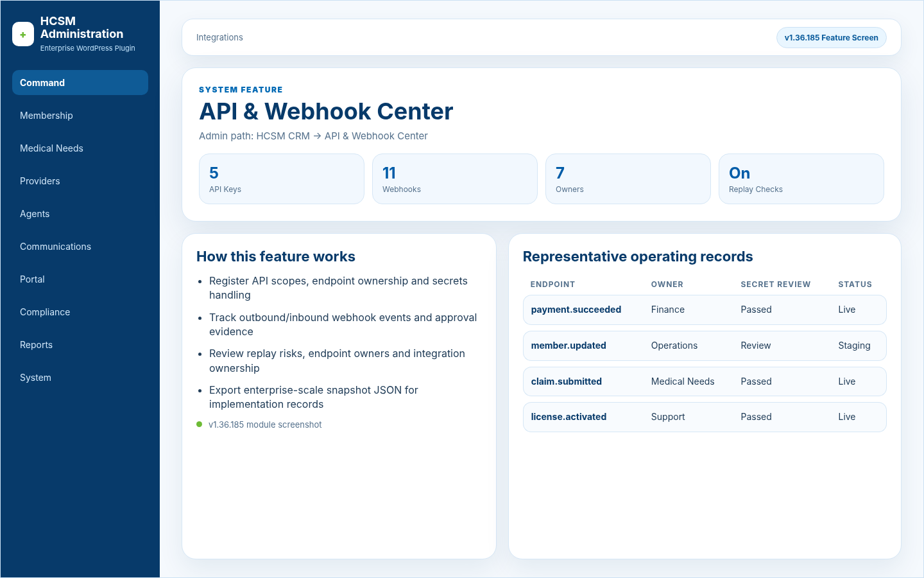Click the HCSM Administration title
The width and height of the screenshot is (924, 578).
tap(81, 28)
